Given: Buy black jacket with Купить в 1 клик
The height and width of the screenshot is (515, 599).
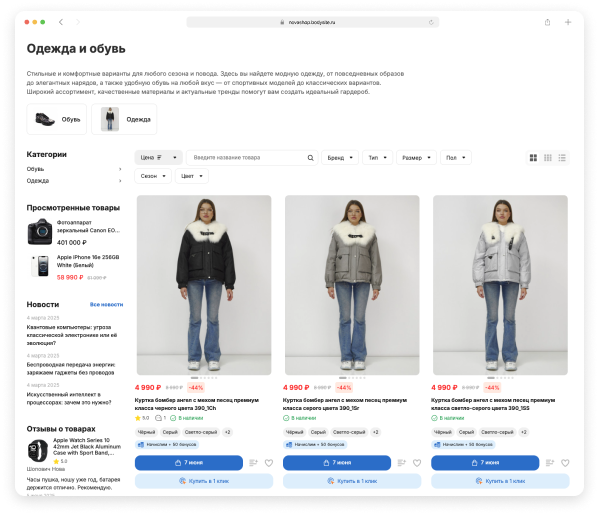Looking at the screenshot, I should click(x=204, y=481).
